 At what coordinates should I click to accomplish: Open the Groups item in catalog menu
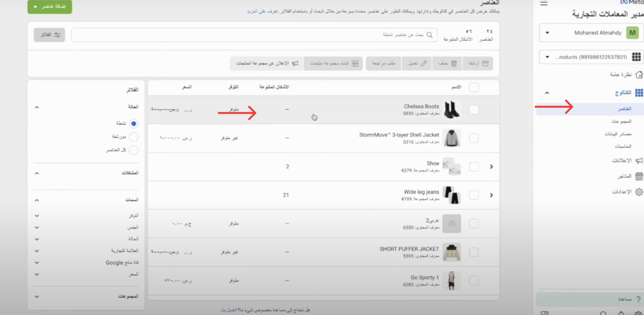point(621,121)
